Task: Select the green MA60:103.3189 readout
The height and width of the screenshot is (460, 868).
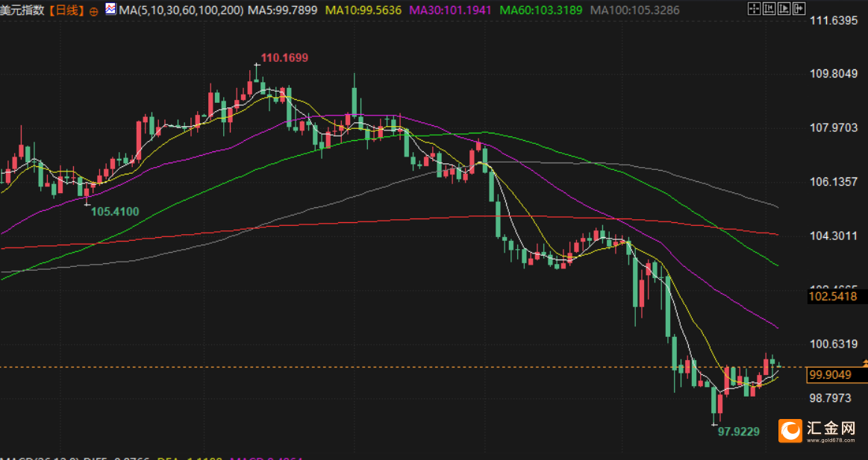Action: tap(541, 10)
